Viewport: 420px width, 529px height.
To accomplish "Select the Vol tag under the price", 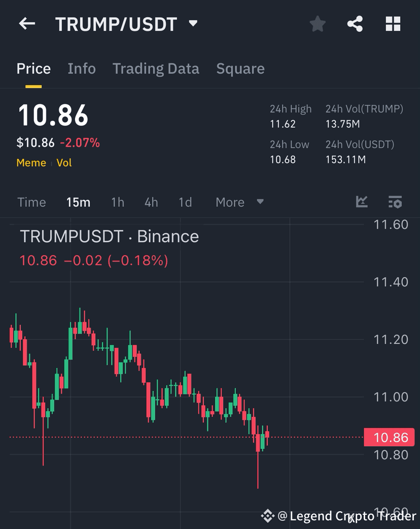I will (x=64, y=163).
